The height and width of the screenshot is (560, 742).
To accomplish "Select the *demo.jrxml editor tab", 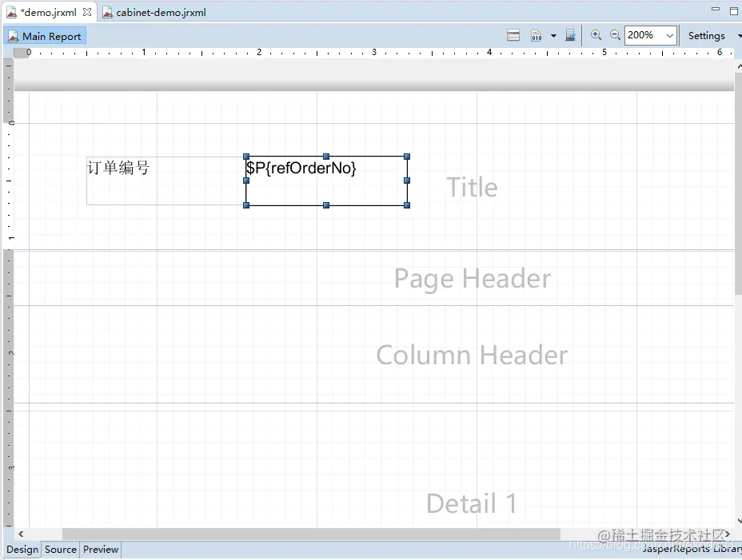I will [x=48, y=12].
